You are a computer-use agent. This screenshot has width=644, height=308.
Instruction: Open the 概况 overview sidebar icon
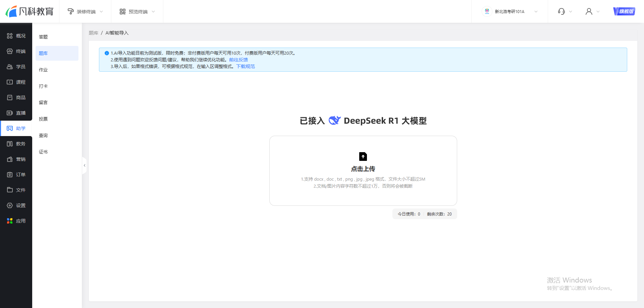coord(10,36)
